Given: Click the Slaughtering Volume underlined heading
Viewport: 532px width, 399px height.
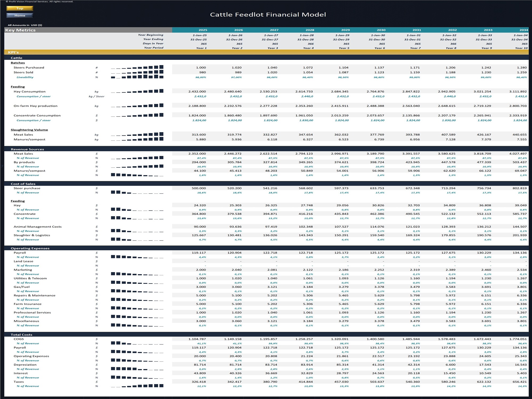Looking at the screenshot, I should tap(29, 130).
